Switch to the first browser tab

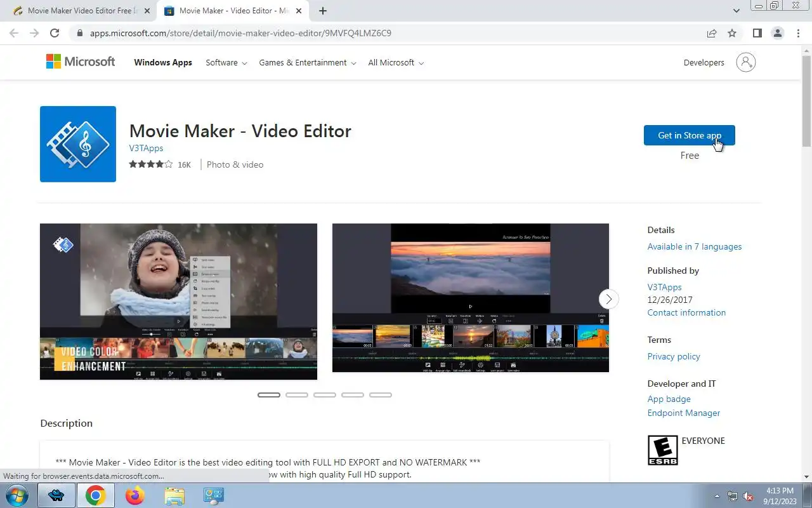(x=79, y=11)
